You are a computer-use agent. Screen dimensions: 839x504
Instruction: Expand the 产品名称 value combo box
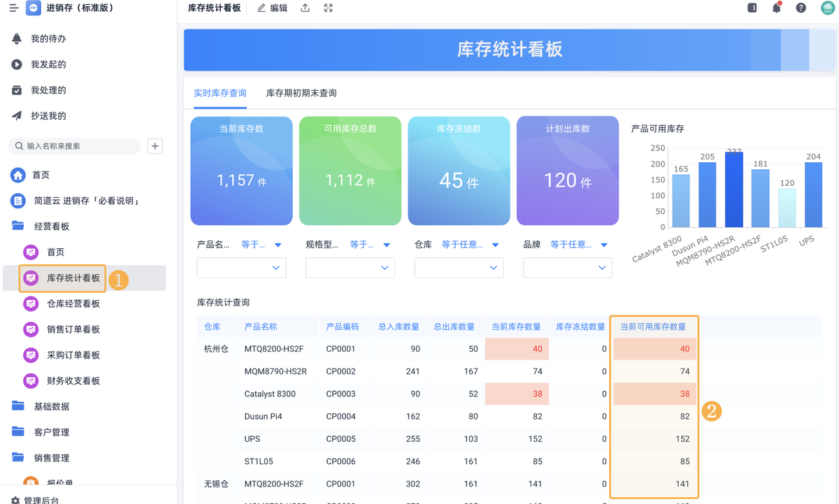(x=243, y=268)
